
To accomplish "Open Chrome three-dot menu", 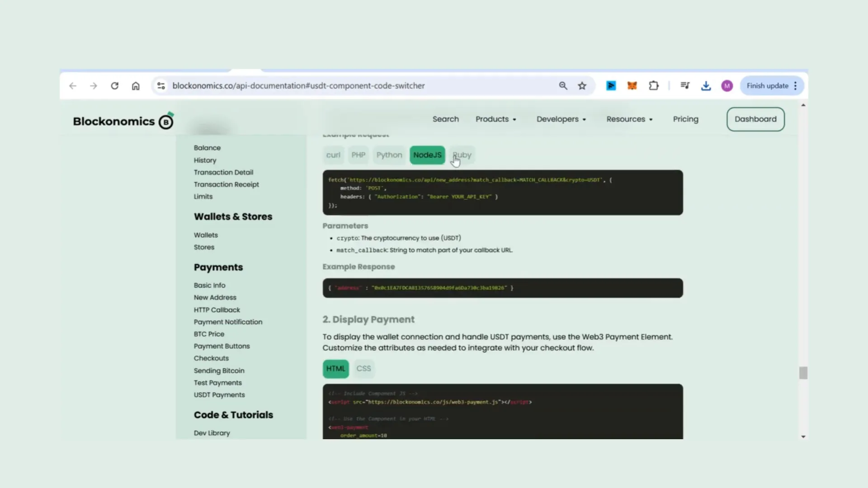I will coord(795,86).
